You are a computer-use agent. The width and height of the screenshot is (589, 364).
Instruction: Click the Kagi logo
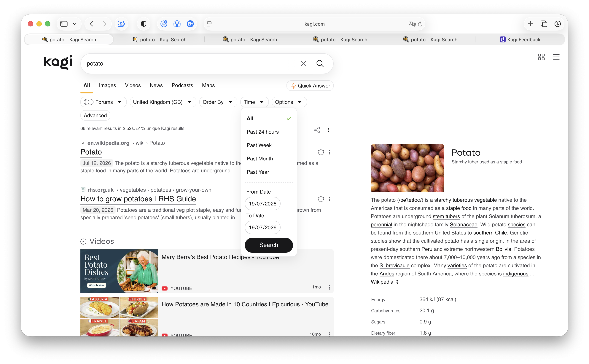pyautogui.click(x=58, y=62)
